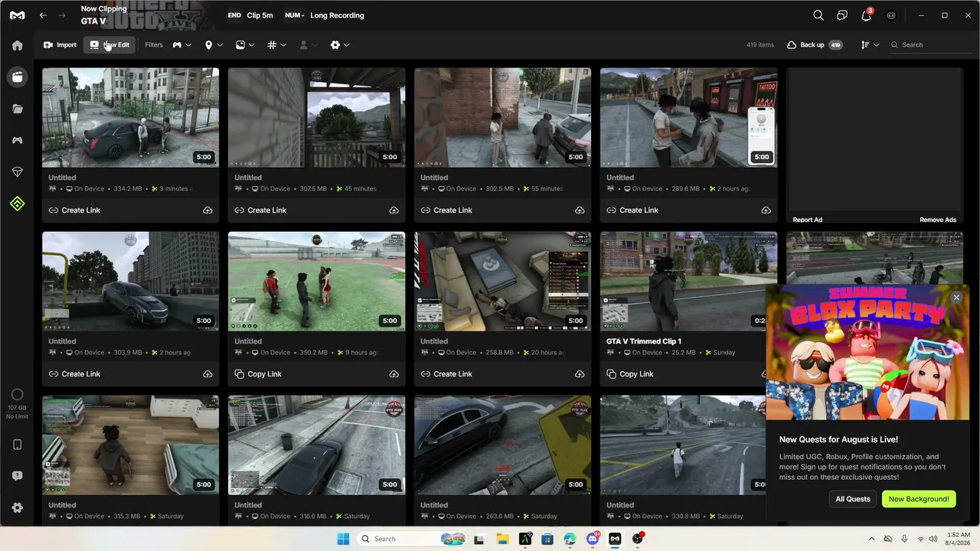Image resolution: width=980 pixels, height=551 pixels.
Task: Copy Link for GTA V Trimmed Clip 1
Action: 630,374
